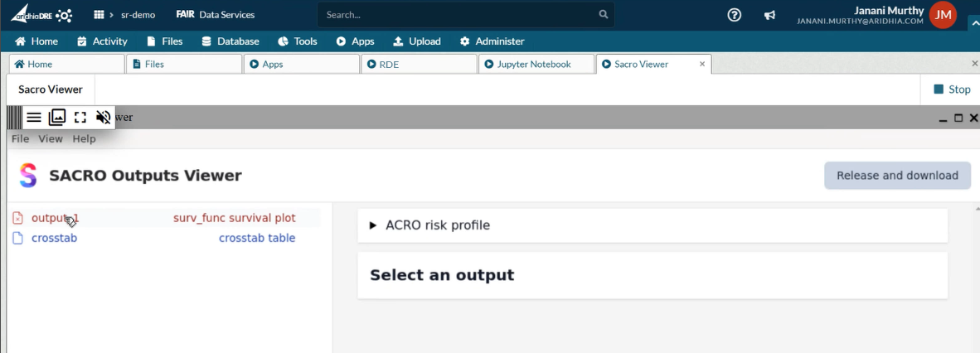This screenshot has height=353, width=980.
Task: Click the blue file icon beside crosstab
Action: tap(17, 238)
